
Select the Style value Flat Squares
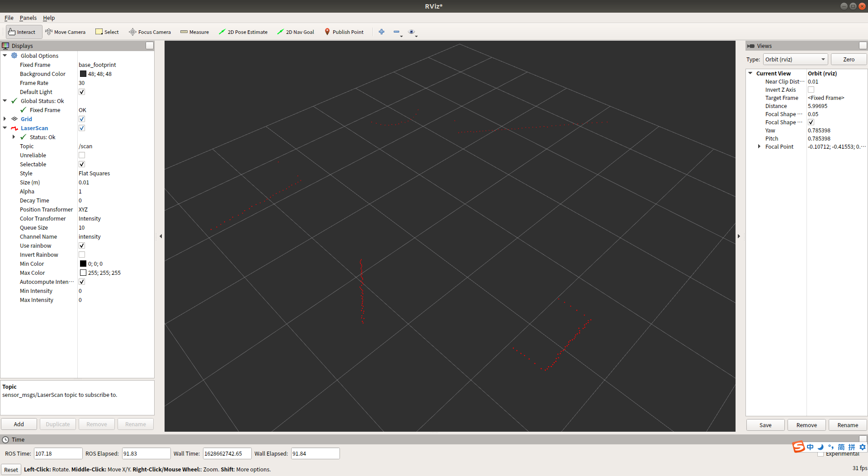point(94,173)
